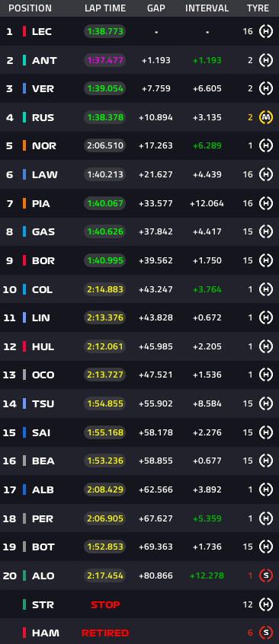279x644 pixels.
Task: Select the INTERVAL column header
Action: (x=207, y=8)
